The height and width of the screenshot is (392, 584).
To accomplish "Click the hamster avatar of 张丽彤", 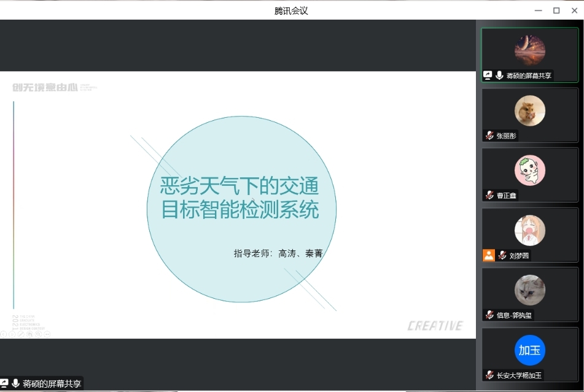I will pos(529,111).
